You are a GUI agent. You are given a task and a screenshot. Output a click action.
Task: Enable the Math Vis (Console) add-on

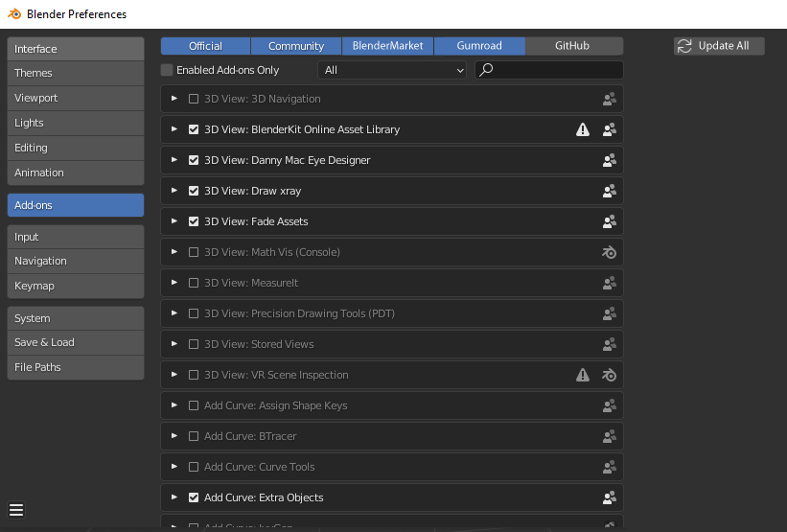click(194, 252)
